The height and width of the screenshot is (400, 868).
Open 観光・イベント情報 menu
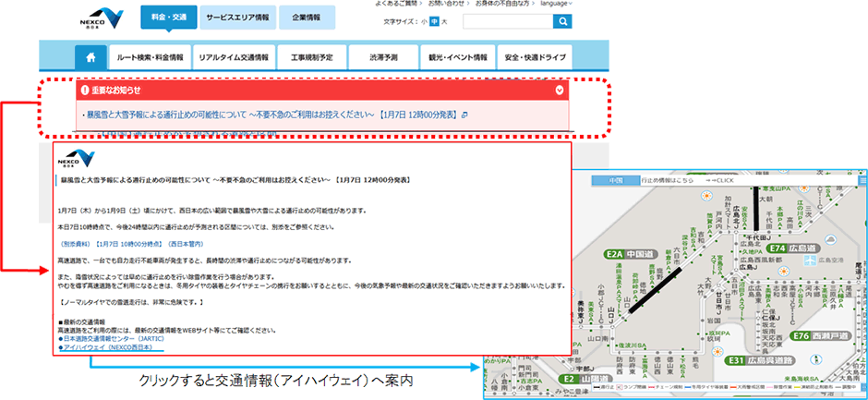(458, 57)
